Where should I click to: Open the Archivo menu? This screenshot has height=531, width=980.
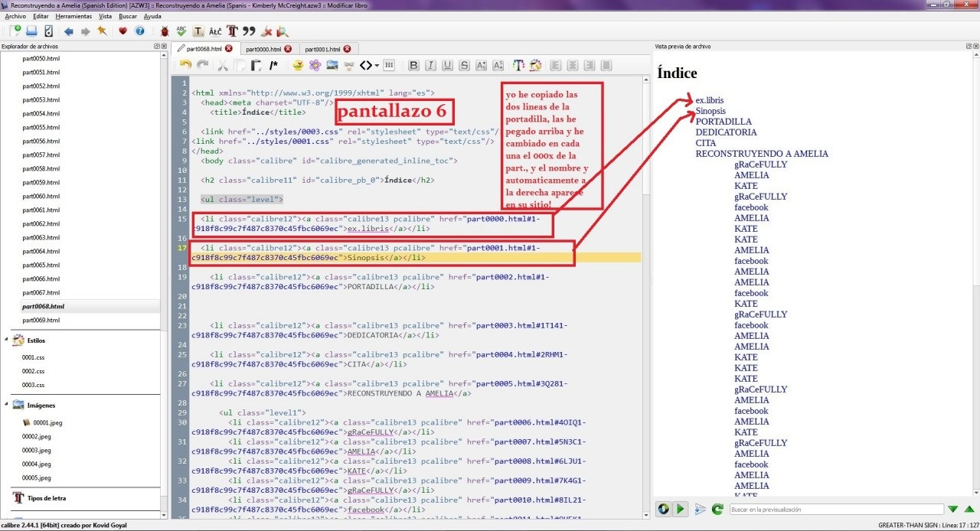pyautogui.click(x=15, y=16)
